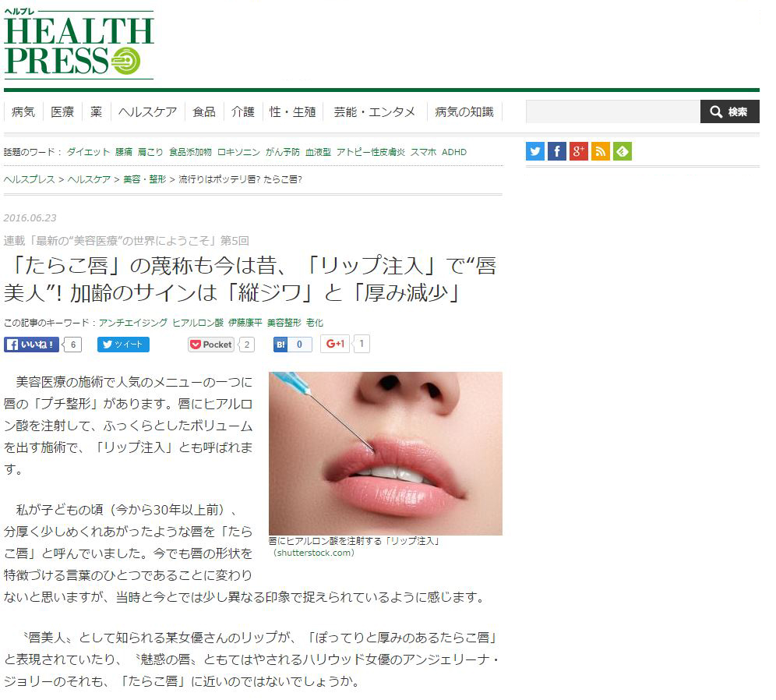Open the ヘルスケア menu item
The height and width of the screenshot is (700, 776).
point(147,112)
